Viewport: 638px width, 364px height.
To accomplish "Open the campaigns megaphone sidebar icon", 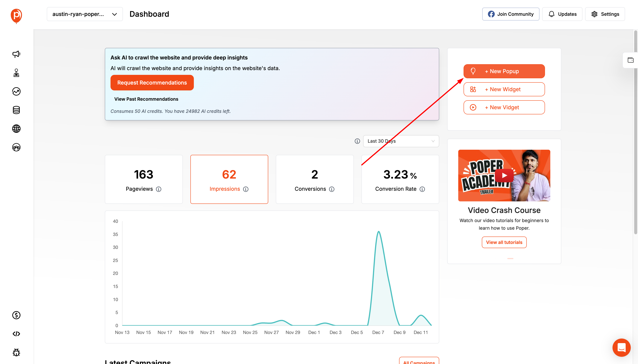I will pyautogui.click(x=16, y=54).
